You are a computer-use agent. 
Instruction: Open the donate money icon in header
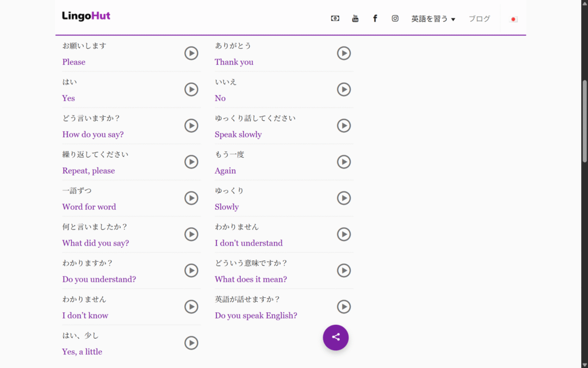point(335,18)
